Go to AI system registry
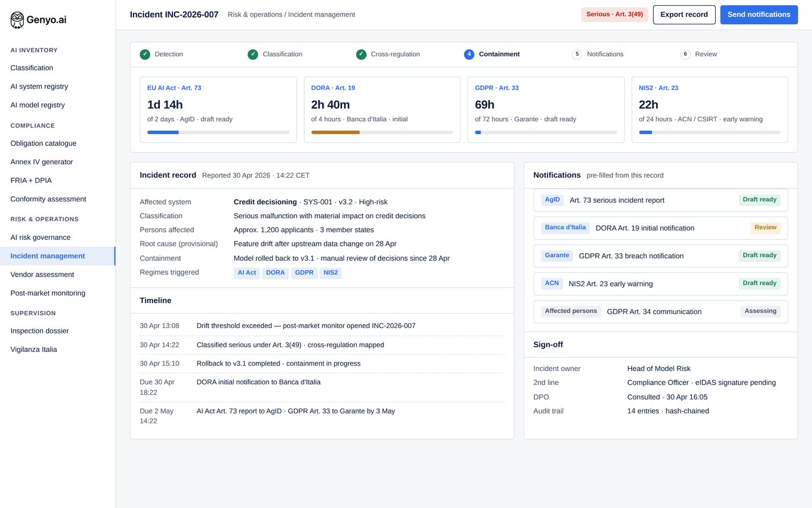Viewport: 812px width, 508px height. tap(39, 87)
